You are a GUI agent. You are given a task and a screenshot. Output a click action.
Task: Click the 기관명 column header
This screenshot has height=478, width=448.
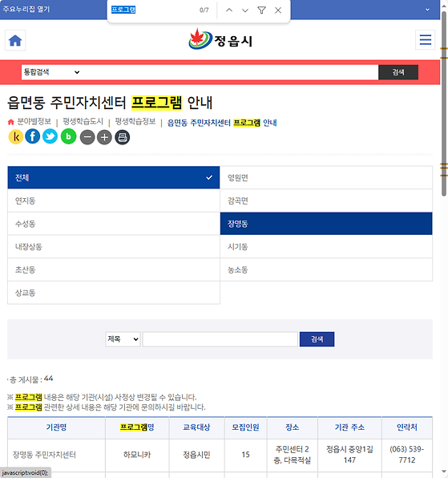56,427
